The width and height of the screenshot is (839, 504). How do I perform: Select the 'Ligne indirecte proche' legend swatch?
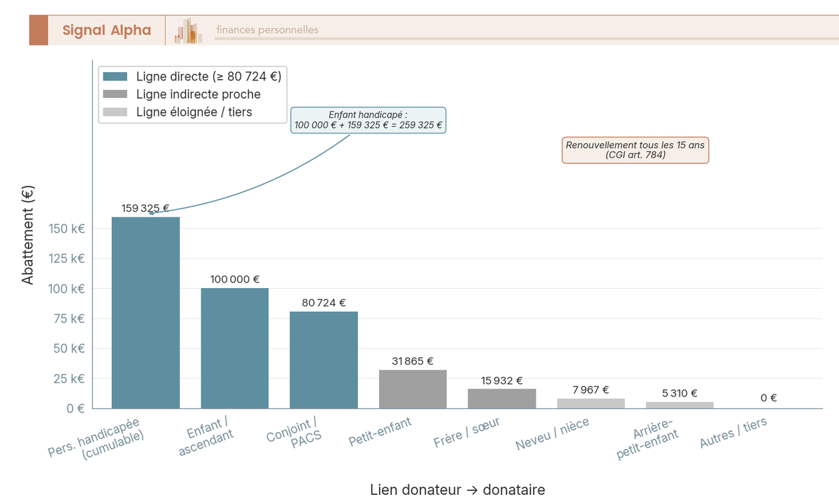tap(115, 94)
